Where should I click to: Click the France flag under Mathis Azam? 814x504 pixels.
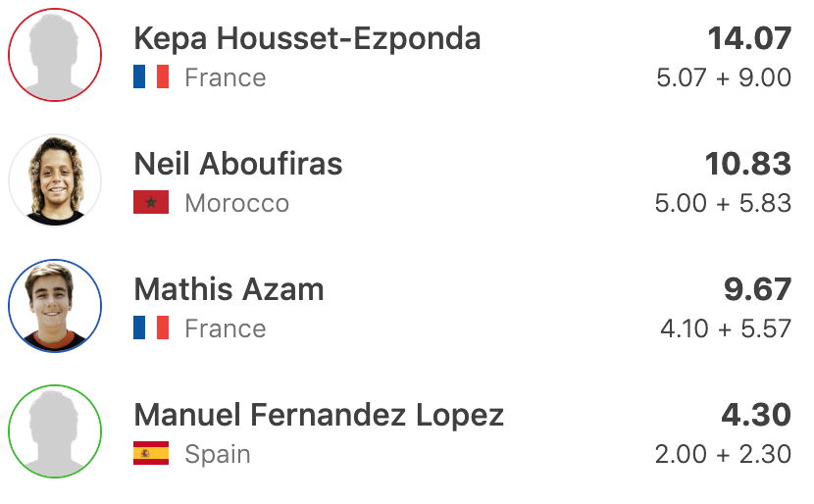point(151,328)
